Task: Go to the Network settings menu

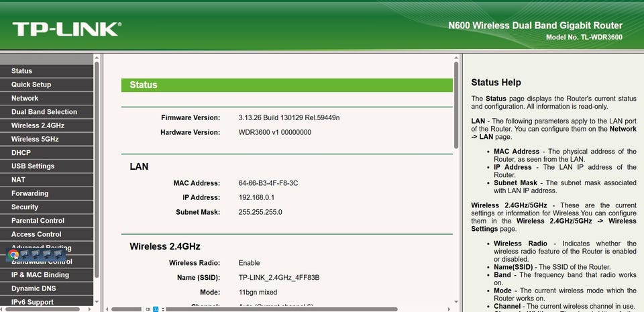Action: (x=25, y=98)
